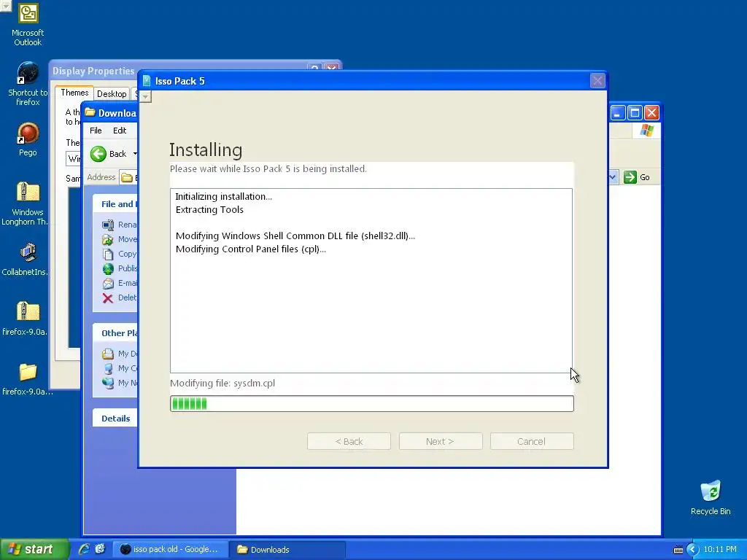This screenshot has height=560, width=747.
Task: Click the 'Initializing installation...' log line
Action: tap(224, 197)
